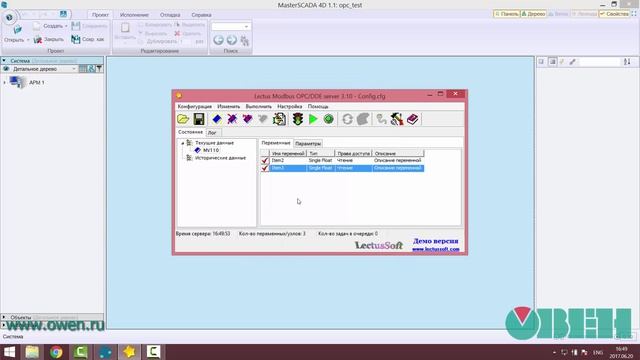
Task: Open the Изменить menu
Action: click(229, 107)
